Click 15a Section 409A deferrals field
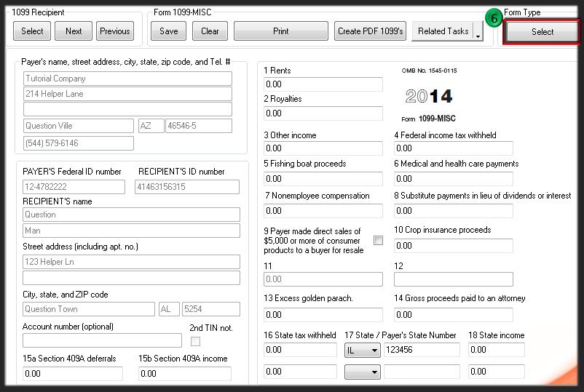Image resolution: width=584 pixels, height=392 pixels. coord(73,373)
